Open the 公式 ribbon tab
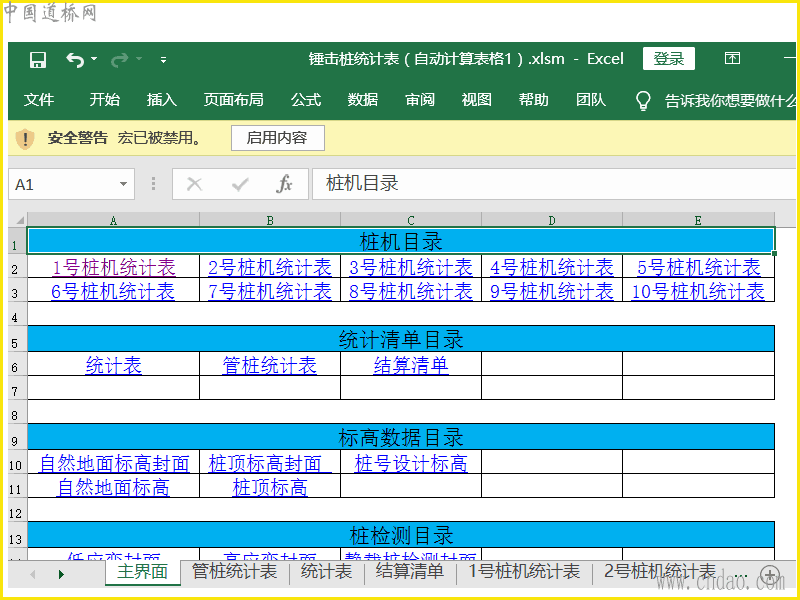This screenshot has width=800, height=600. point(306,100)
